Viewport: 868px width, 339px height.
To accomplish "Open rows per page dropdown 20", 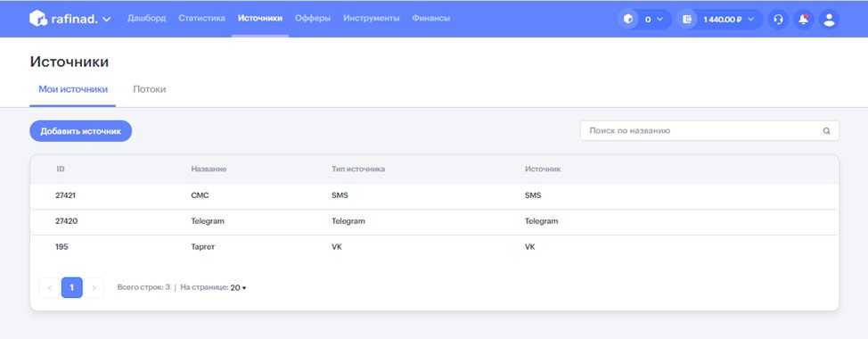I will pos(238,288).
